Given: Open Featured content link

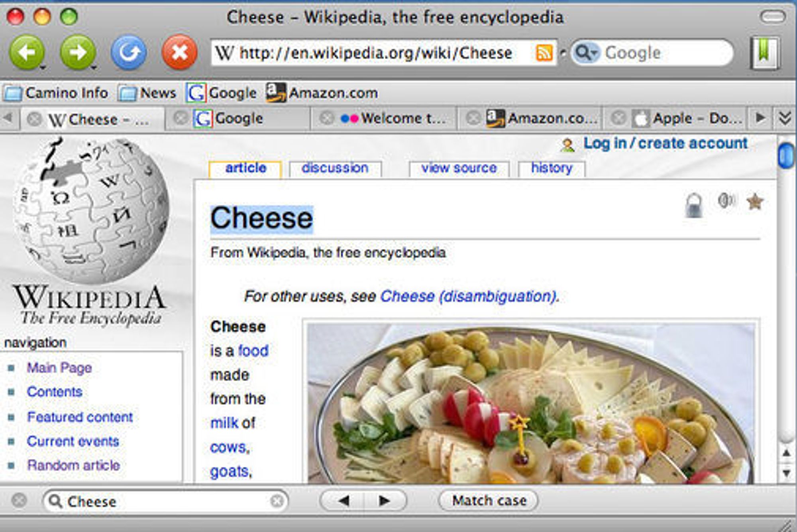Looking at the screenshot, I should (80, 417).
